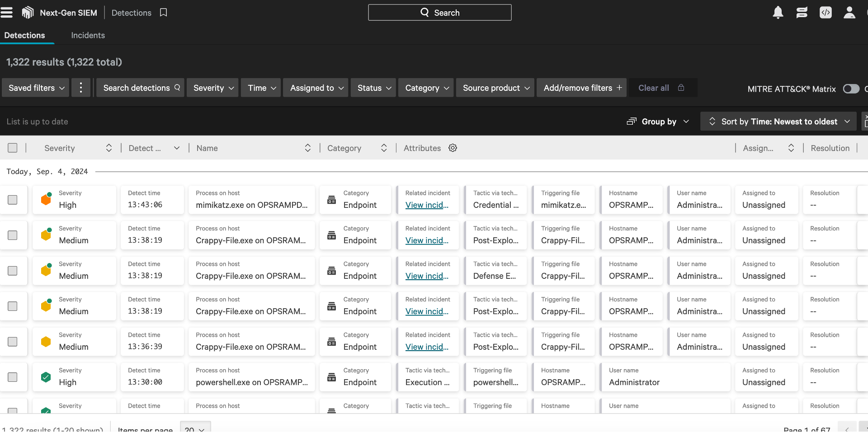868x432 pixels.
Task: Open the chat messages icon in header
Action: point(802,13)
